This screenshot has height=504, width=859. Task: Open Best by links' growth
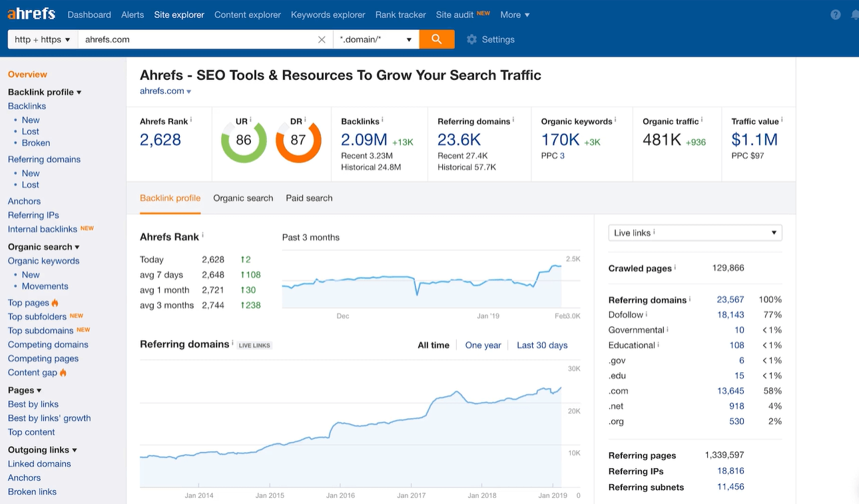click(49, 418)
